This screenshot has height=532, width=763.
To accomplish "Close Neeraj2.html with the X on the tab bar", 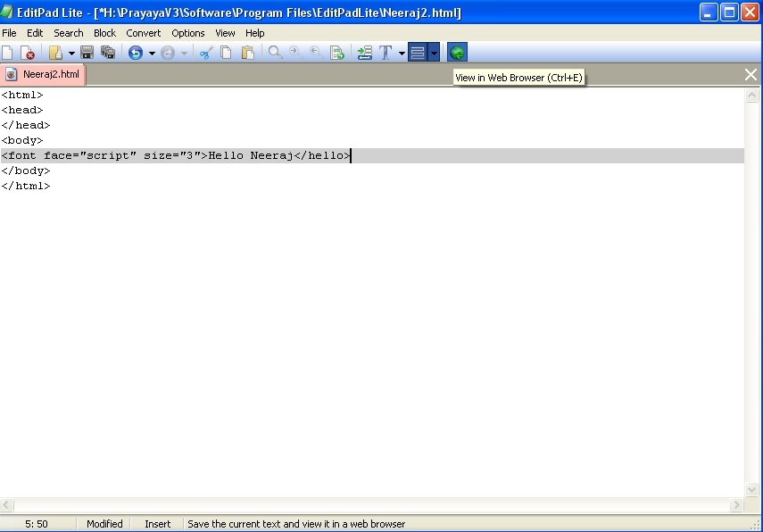I will click(x=751, y=75).
